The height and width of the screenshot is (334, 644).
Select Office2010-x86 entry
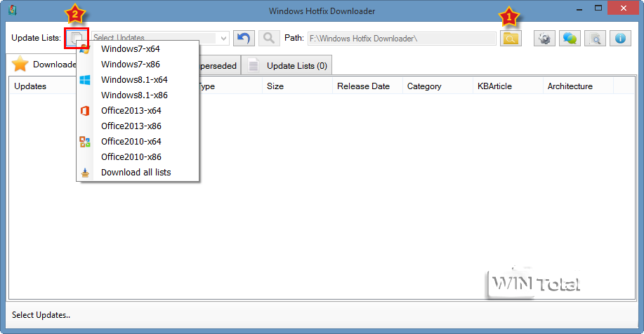[138, 157]
